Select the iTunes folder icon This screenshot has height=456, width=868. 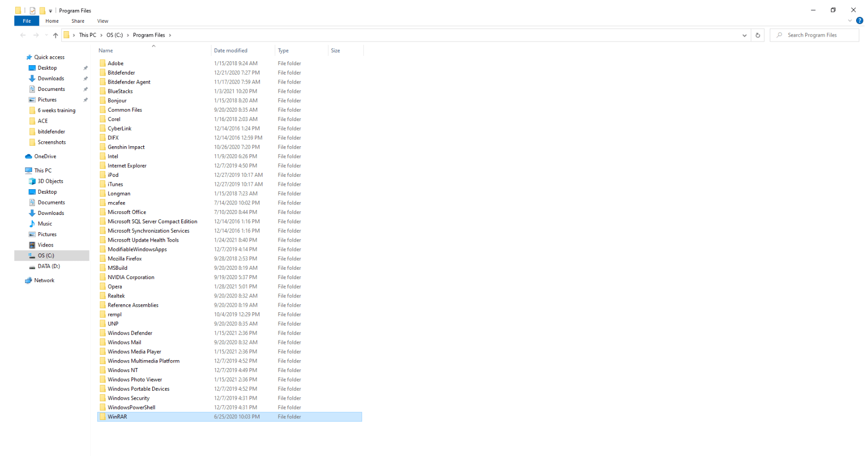click(x=103, y=184)
